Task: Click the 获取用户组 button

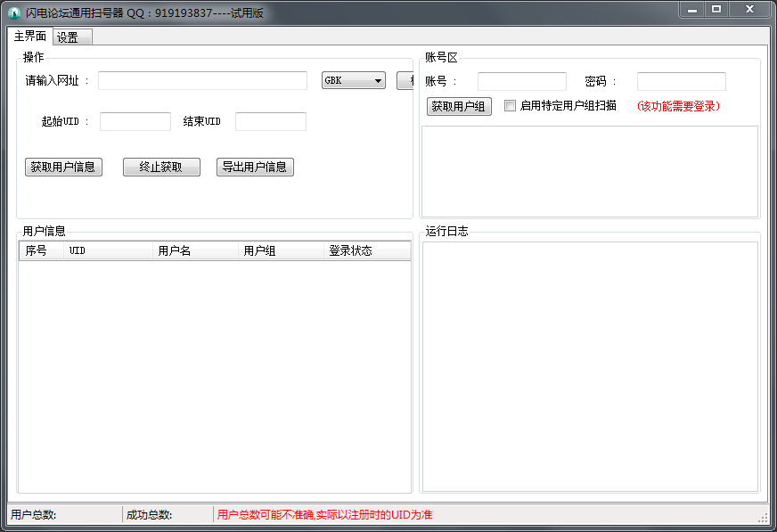Action: pyautogui.click(x=459, y=106)
